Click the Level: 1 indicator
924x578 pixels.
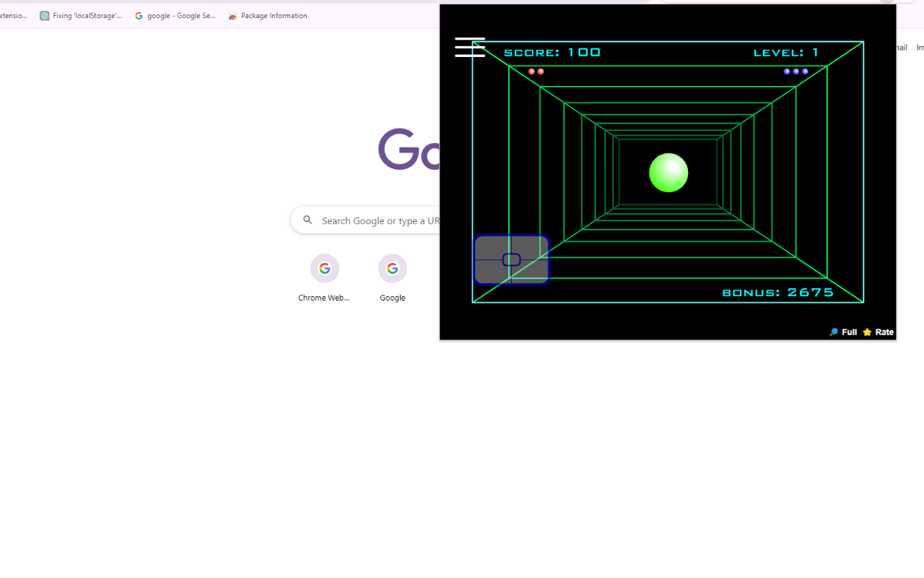click(x=786, y=52)
